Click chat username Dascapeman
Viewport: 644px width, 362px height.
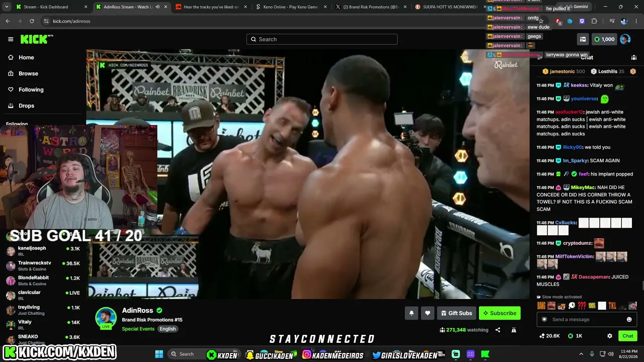click(x=593, y=277)
